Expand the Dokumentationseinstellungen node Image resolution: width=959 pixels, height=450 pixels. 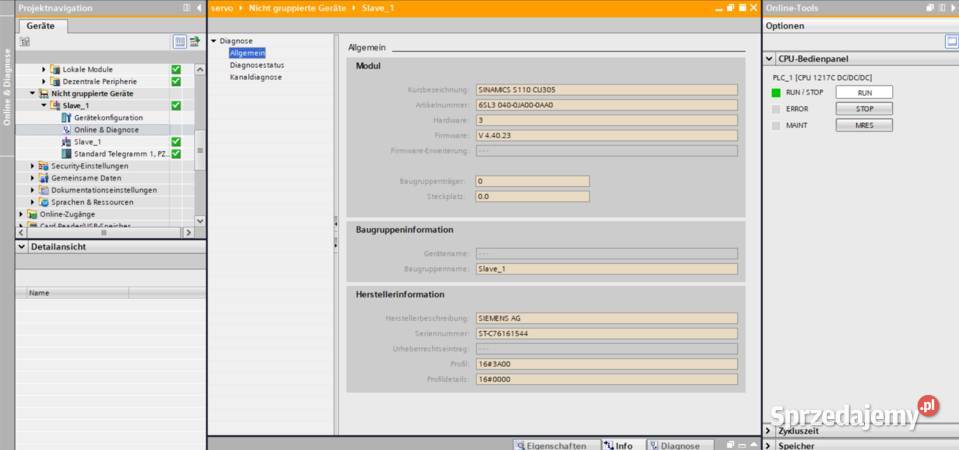click(32, 190)
